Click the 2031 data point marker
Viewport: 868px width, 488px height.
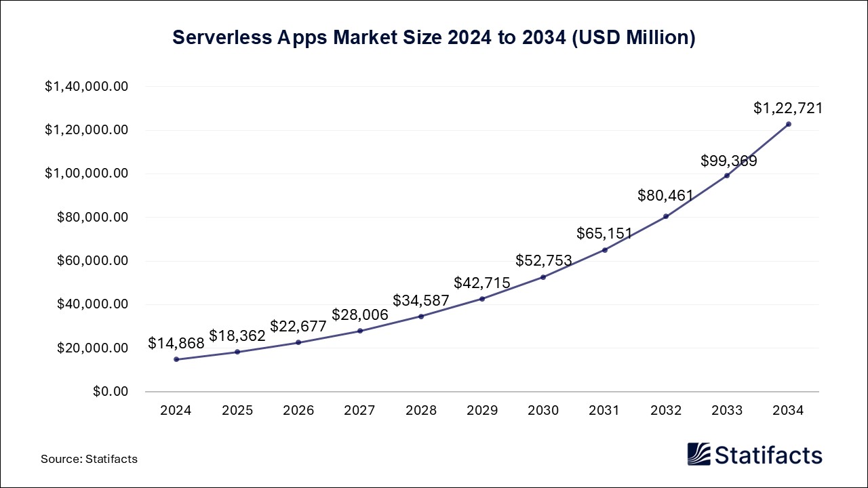pos(605,249)
